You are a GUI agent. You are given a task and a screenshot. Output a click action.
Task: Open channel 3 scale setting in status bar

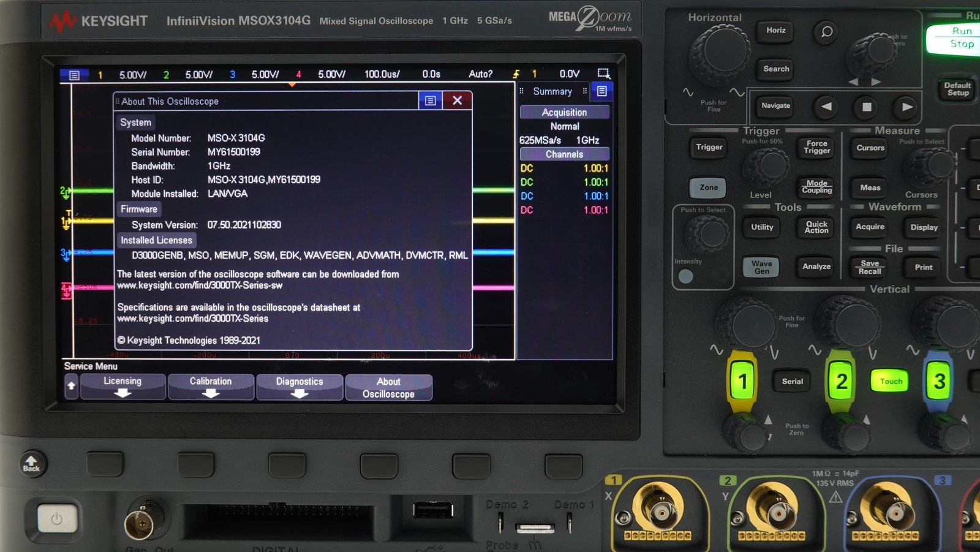click(x=265, y=75)
